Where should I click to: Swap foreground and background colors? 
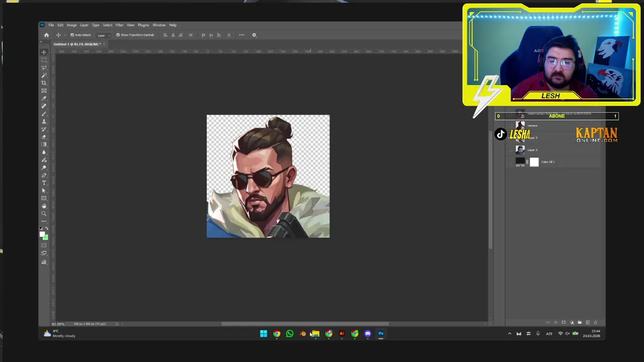coord(47,229)
